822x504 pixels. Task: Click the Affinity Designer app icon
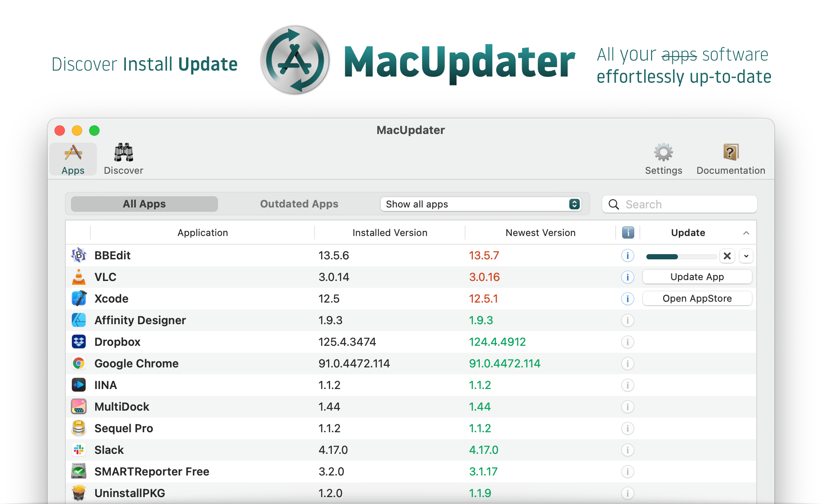click(79, 320)
